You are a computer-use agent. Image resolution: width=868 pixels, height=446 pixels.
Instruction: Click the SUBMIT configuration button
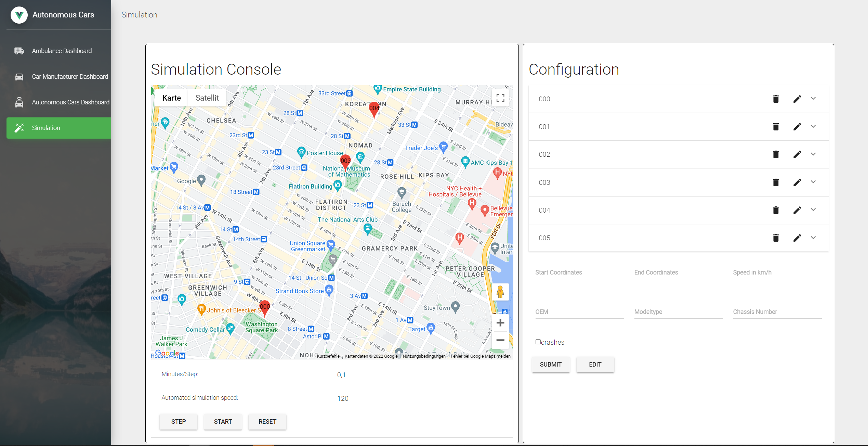click(x=550, y=365)
